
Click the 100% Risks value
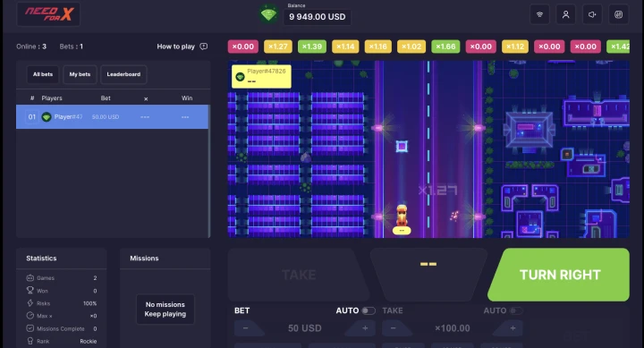90,303
